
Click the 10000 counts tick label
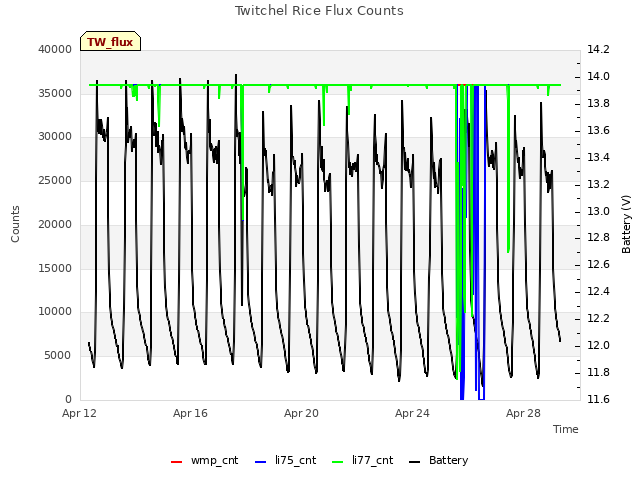pos(55,311)
